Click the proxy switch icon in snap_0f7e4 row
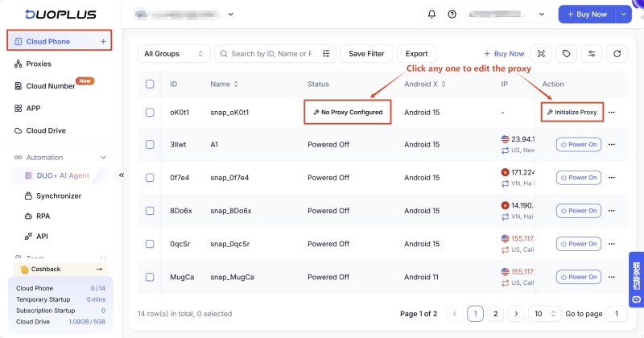Screen dimensions: 644x338 click(x=506, y=183)
